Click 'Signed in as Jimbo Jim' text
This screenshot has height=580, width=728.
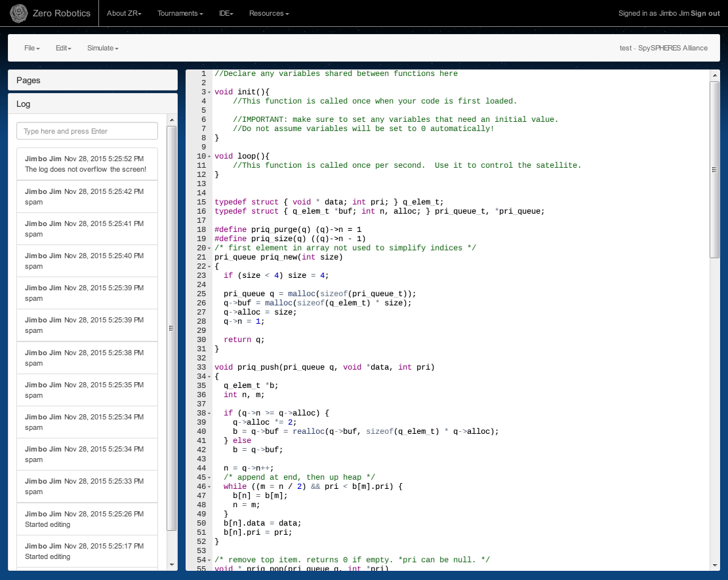[654, 14]
